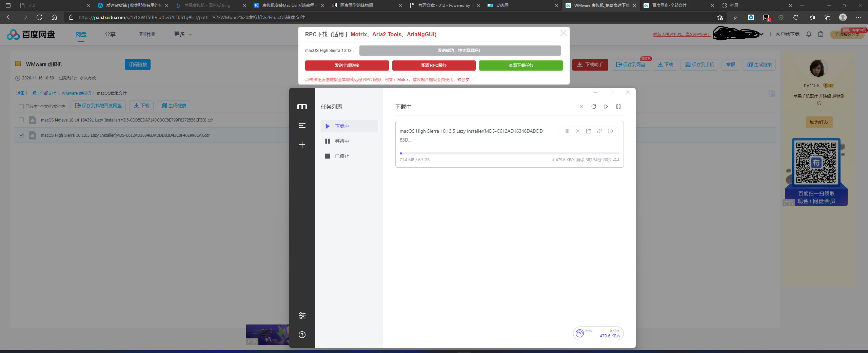
Task: Open 客户端下载 link
Action: click(787, 34)
